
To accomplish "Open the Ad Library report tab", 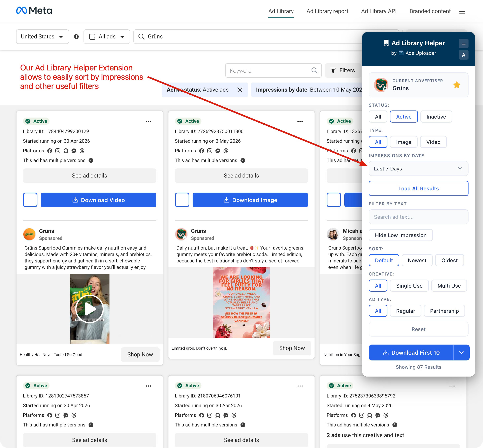I will click(x=327, y=11).
